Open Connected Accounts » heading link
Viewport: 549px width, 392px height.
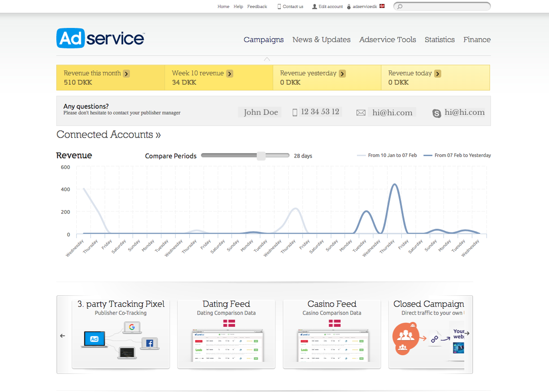point(108,134)
